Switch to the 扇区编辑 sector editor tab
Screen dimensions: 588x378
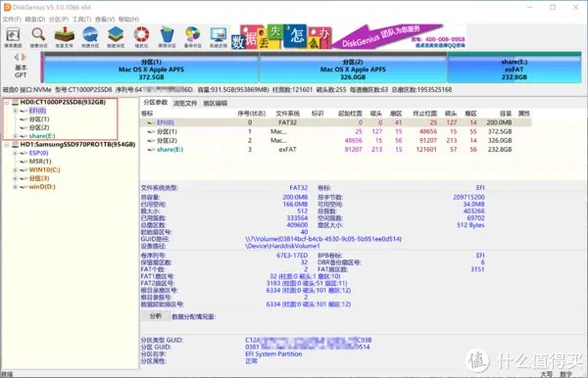coord(216,103)
